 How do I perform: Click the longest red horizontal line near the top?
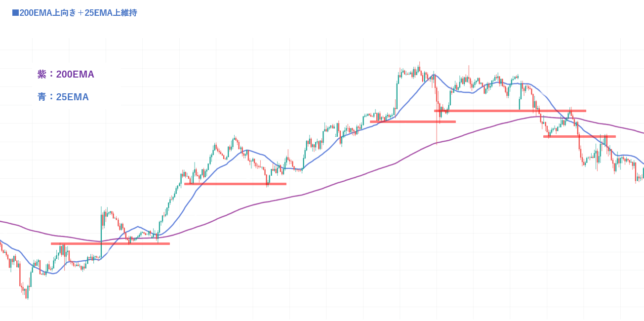tap(510, 111)
